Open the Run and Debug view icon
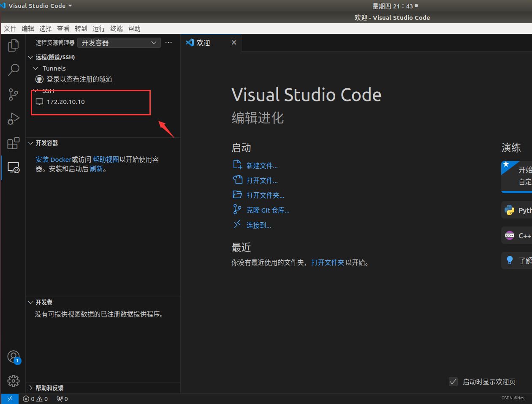The width and height of the screenshot is (532, 404). 14,119
